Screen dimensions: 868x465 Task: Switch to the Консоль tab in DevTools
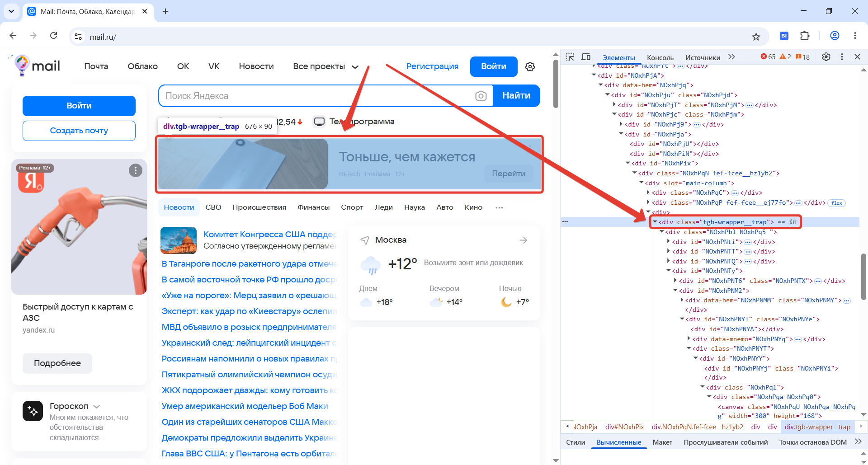(x=660, y=57)
